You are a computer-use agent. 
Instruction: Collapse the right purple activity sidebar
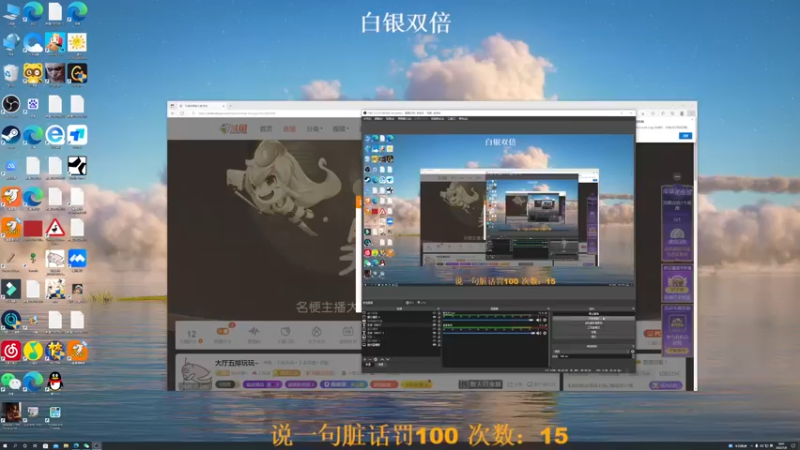tap(677, 177)
